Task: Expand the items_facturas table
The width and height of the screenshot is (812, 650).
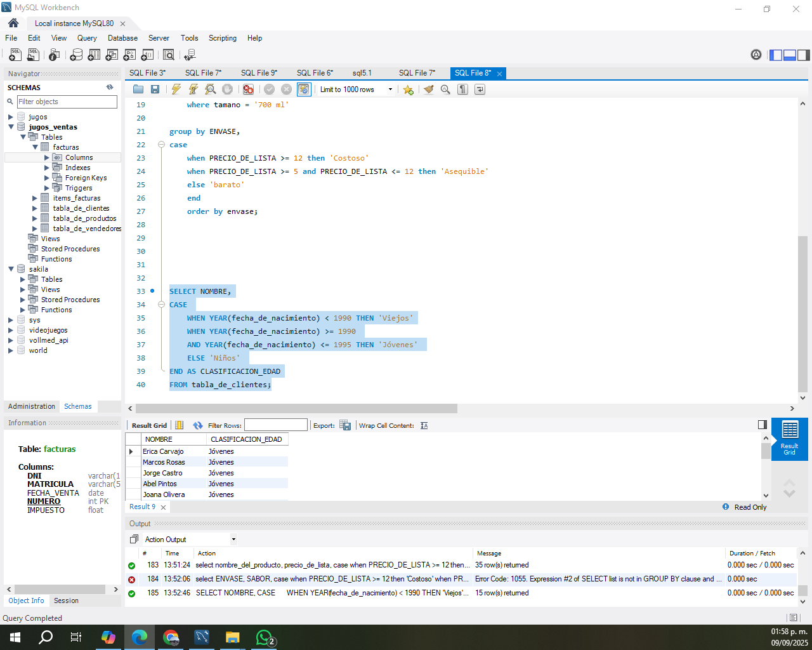Action: (x=35, y=198)
